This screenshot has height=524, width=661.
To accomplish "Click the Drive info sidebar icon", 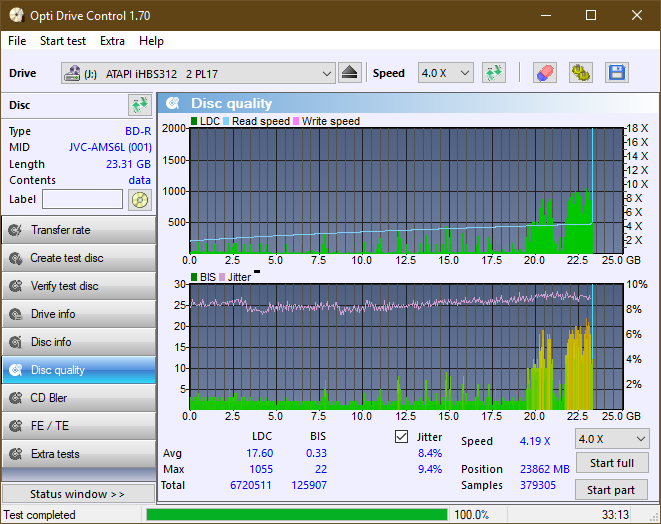I will (x=16, y=314).
